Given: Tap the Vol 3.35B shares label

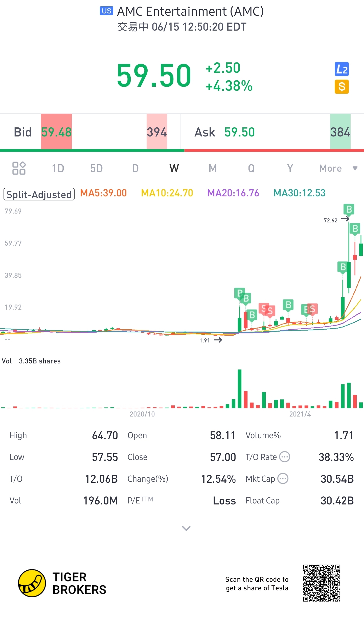Looking at the screenshot, I should click(x=31, y=361).
